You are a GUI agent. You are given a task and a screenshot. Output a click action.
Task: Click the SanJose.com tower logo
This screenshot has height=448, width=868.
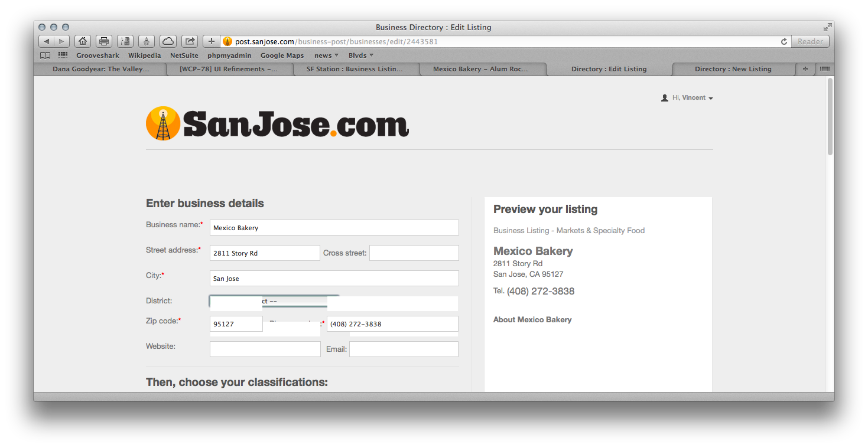coord(163,123)
